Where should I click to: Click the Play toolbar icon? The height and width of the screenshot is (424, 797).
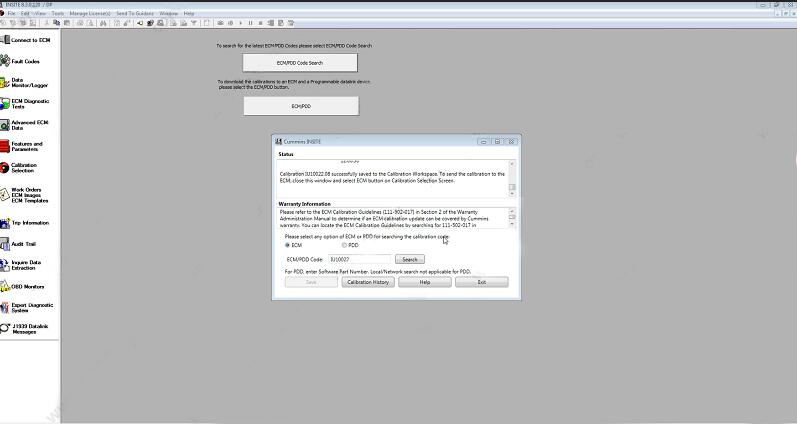pos(240,23)
